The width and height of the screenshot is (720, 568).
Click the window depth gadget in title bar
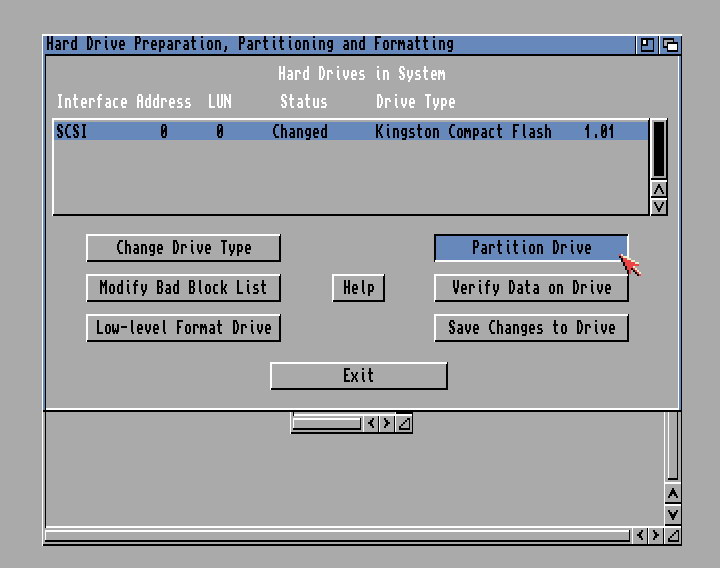[x=670, y=45]
